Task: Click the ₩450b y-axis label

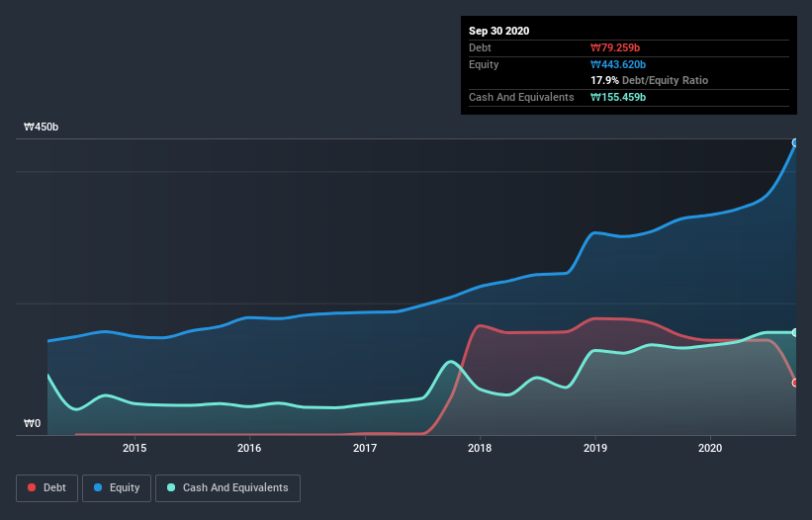Action: click(x=41, y=127)
